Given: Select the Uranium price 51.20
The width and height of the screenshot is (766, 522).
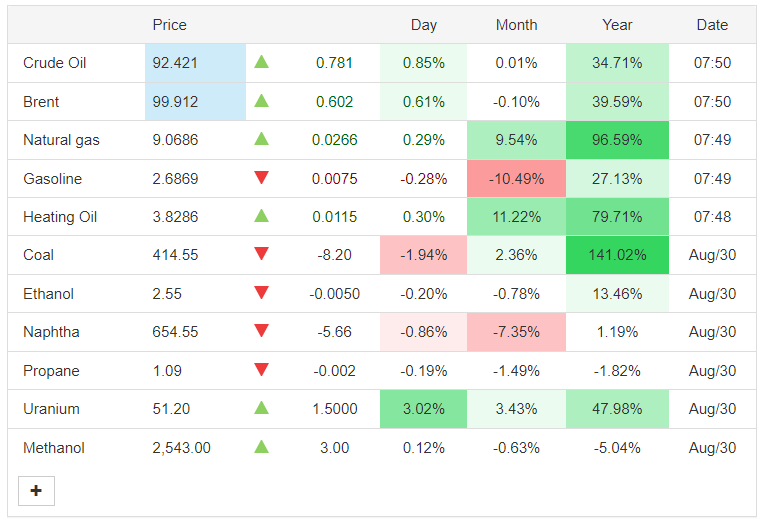Looking at the screenshot, I should tap(171, 409).
